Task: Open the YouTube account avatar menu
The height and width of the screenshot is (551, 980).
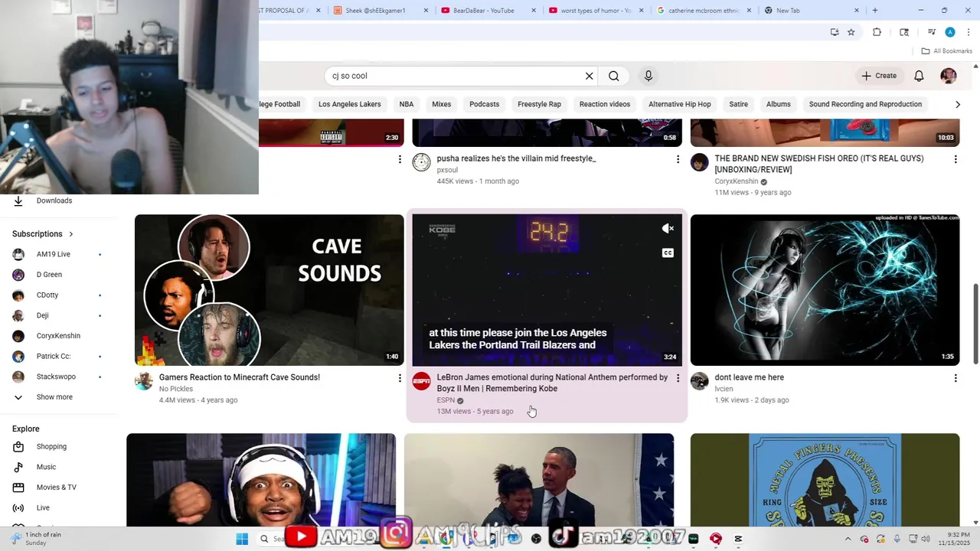Action: (949, 76)
